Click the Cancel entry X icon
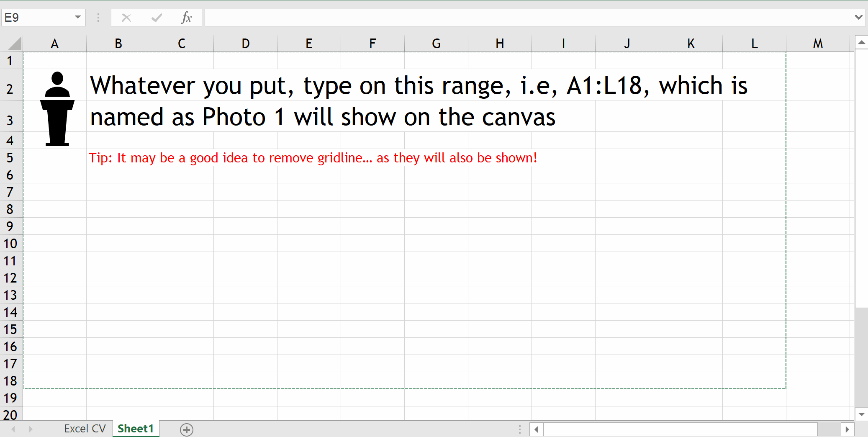Screen dimensions: 868x437 126,18
